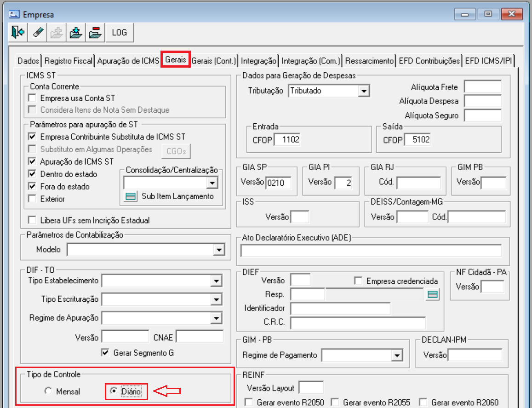
Task: Expand the Tipo Estabelecimento dropdown
Action: (x=217, y=281)
